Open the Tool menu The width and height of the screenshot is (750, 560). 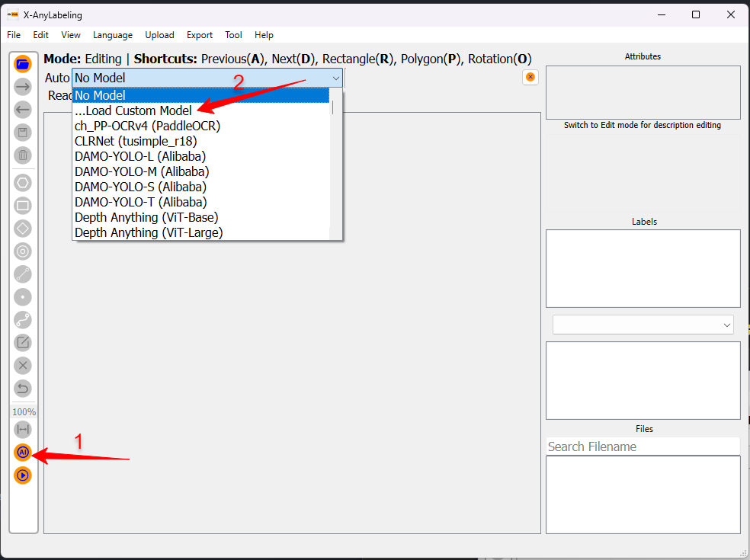click(233, 35)
